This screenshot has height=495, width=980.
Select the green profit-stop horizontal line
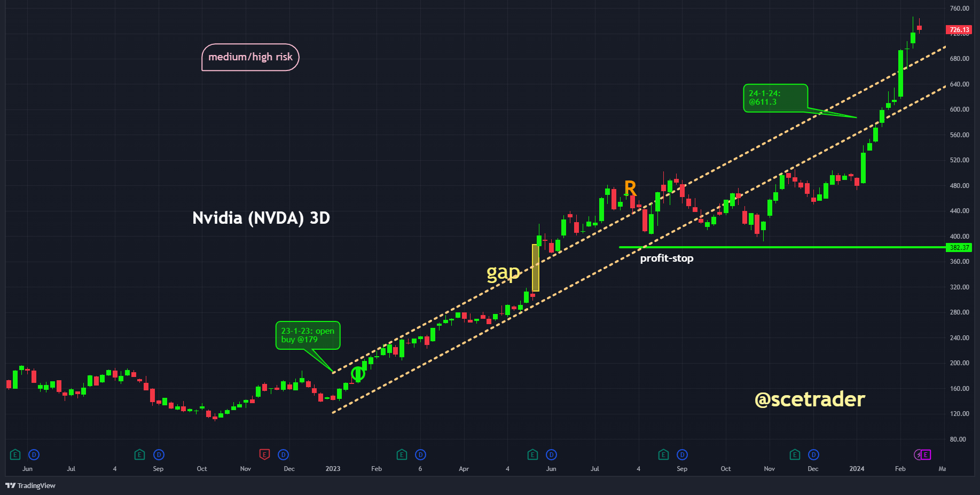click(782, 247)
